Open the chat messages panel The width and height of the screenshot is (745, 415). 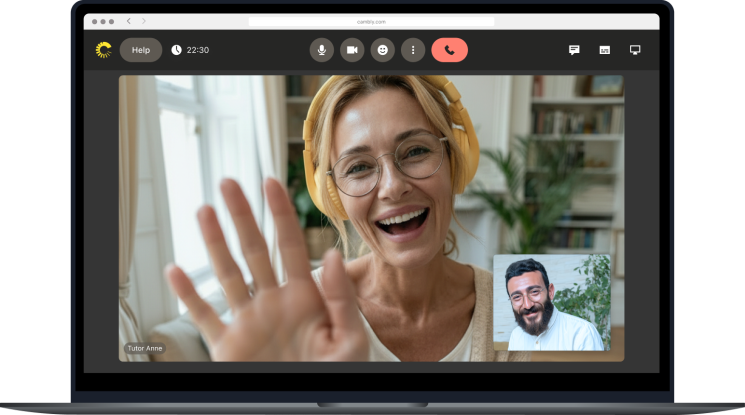[574, 50]
